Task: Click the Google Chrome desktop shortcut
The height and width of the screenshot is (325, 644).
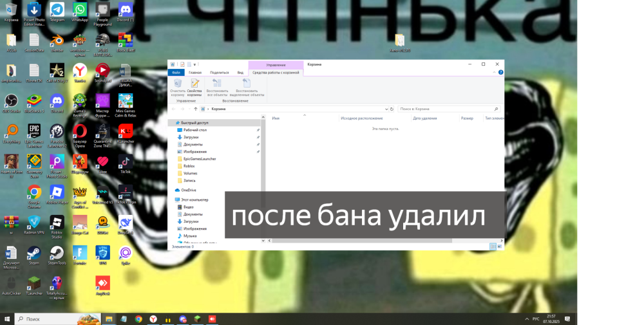Action: coord(34,196)
